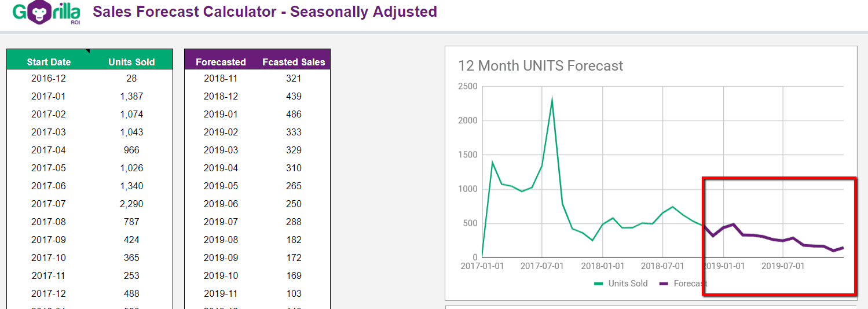This screenshot has width=868, height=309.
Task: Select the cell with 2,290 units sold
Action: point(131,204)
